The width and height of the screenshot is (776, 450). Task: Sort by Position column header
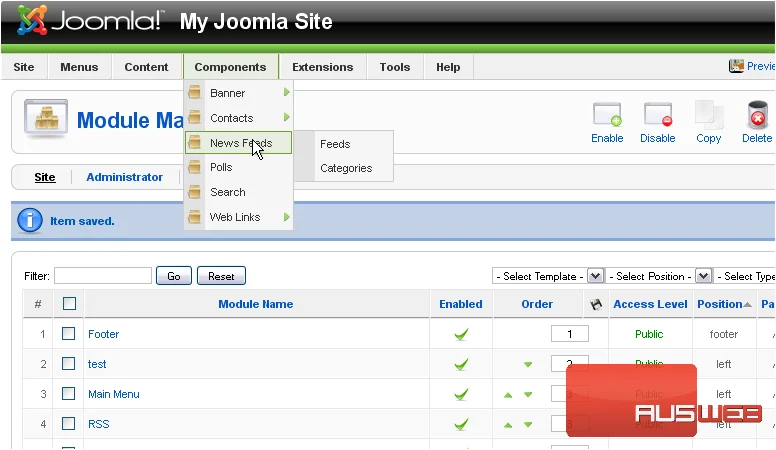pos(720,304)
